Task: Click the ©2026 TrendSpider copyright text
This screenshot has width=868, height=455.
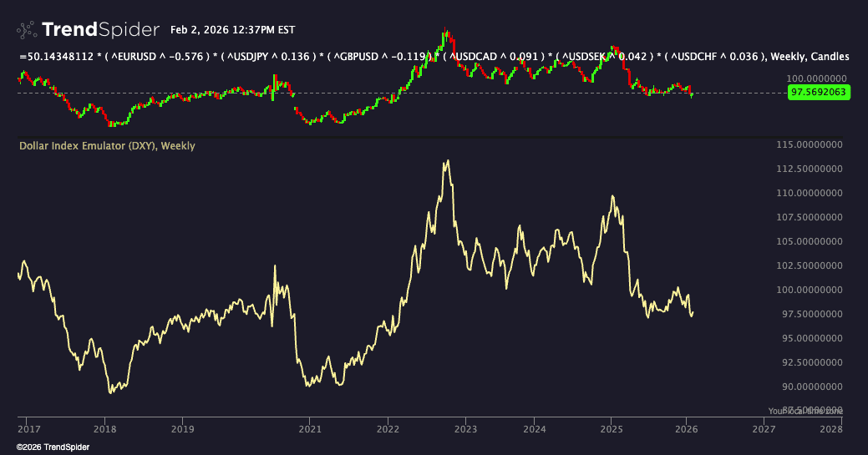Action: tap(53, 447)
